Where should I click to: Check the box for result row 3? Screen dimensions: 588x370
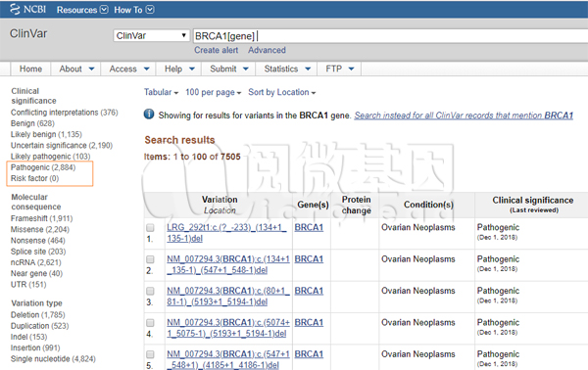point(150,291)
